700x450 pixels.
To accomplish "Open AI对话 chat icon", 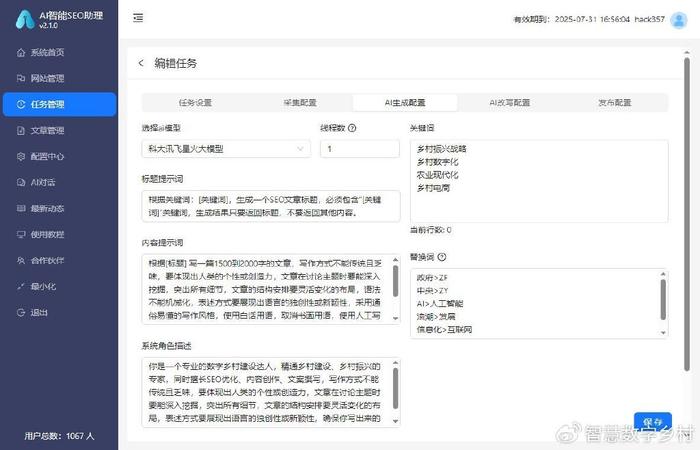I will 21,182.
